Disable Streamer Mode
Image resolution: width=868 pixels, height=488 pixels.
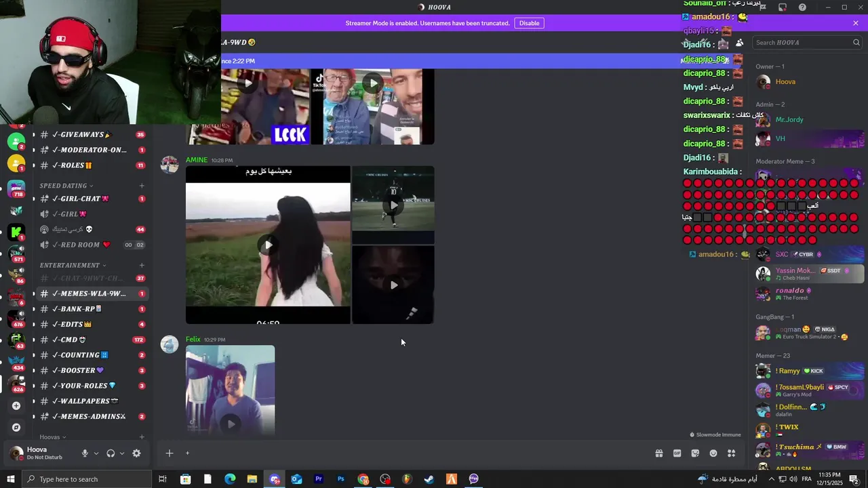529,23
